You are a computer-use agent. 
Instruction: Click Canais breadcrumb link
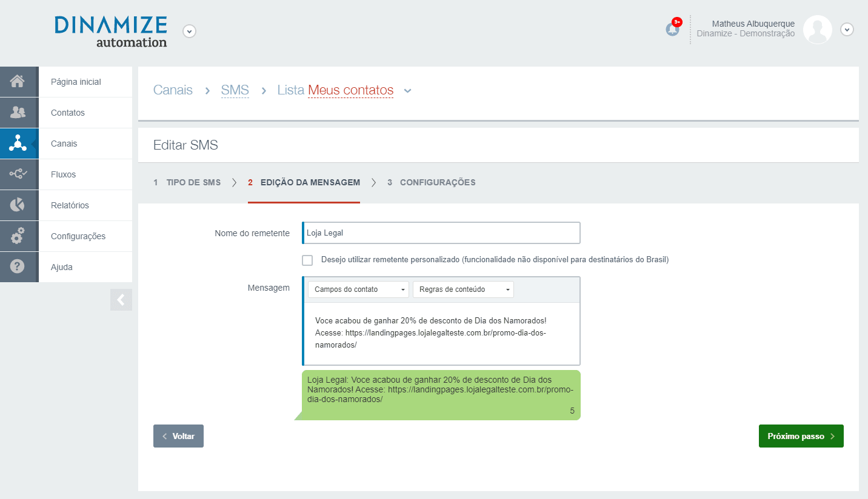click(173, 90)
